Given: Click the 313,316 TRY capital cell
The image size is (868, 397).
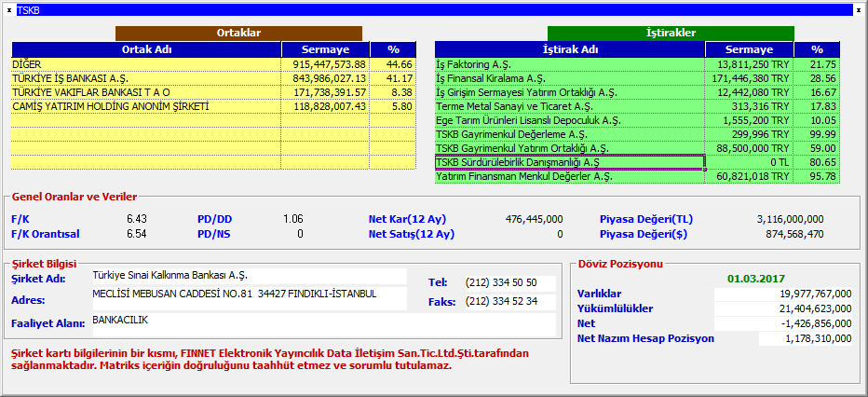Looking at the screenshot, I should coord(749,105).
